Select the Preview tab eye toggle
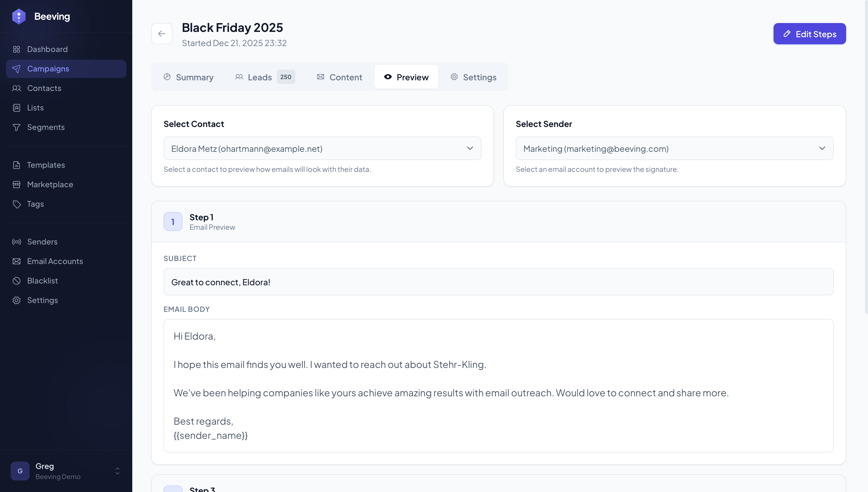The image size is (868, 492). [x=388, y=77]
